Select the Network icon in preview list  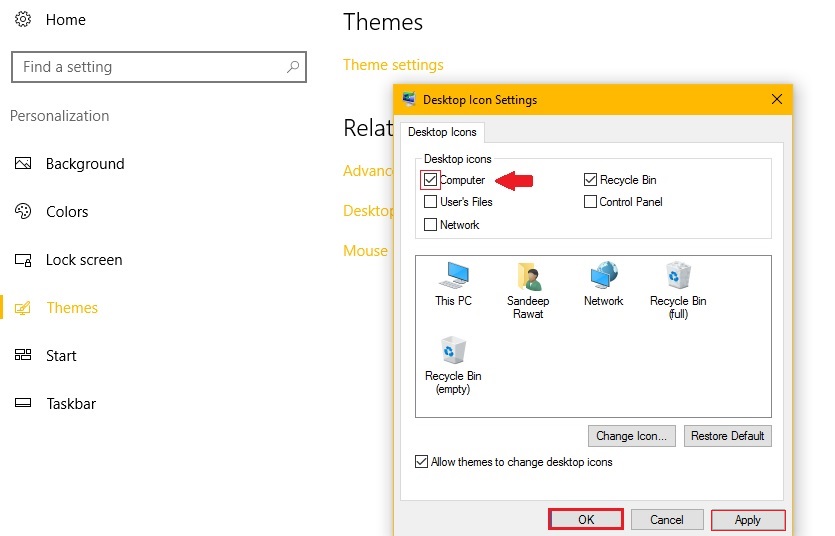(603, 277)
